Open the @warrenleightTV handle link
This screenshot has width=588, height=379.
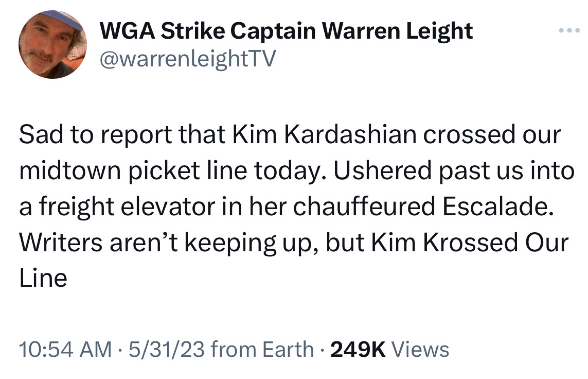pos(188,59)
